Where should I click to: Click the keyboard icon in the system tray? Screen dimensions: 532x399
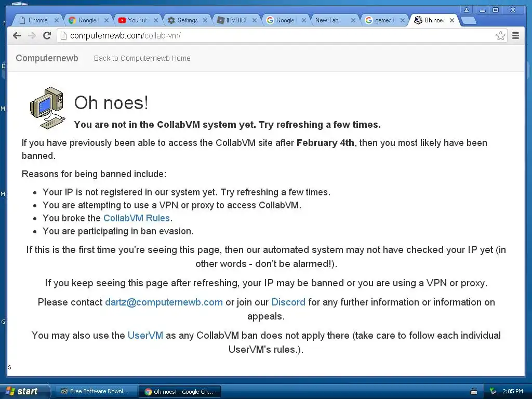pos(474,392)
